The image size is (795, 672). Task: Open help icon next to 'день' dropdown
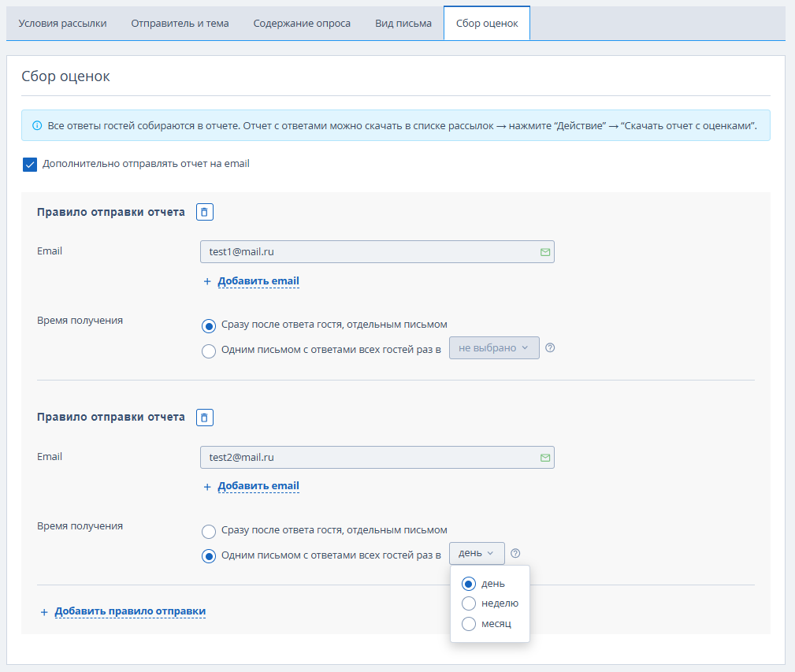tap(515, 553)
